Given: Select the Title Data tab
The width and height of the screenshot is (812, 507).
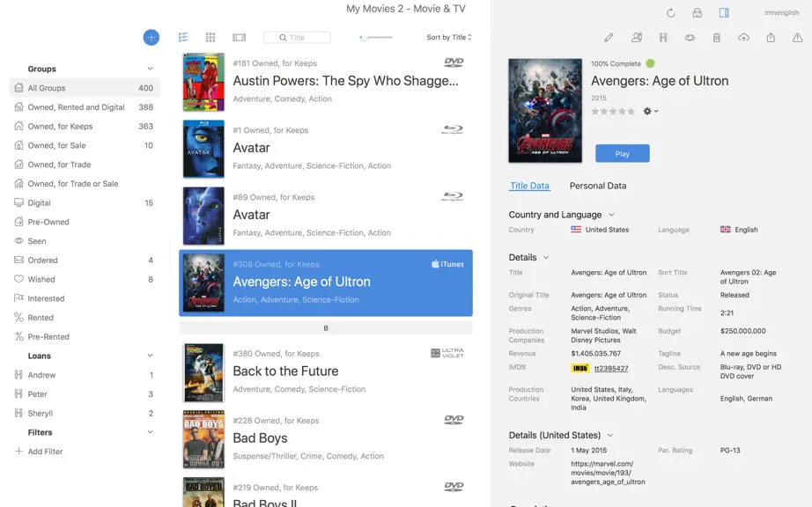Looking at the screenshot, I should [529, 186].
